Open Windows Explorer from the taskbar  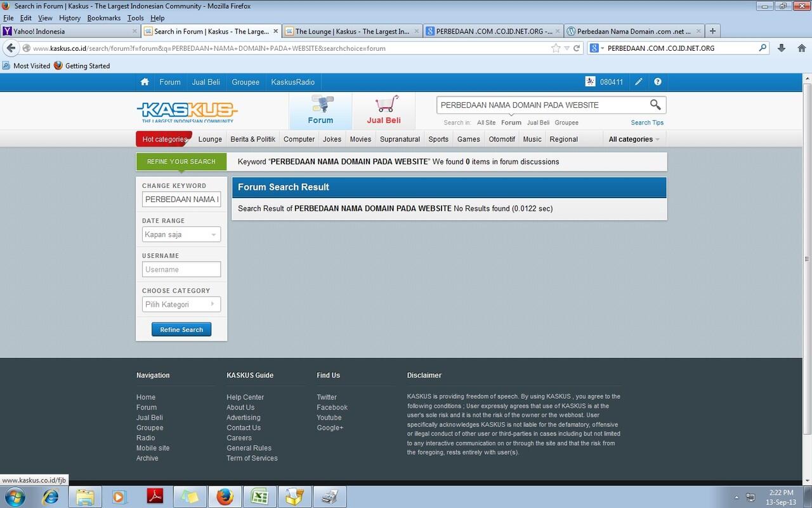85,497
